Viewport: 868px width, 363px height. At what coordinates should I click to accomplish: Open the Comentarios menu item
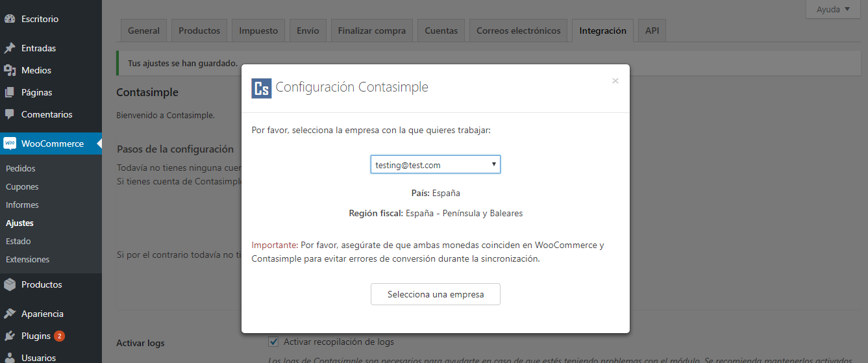pos(51,114)
